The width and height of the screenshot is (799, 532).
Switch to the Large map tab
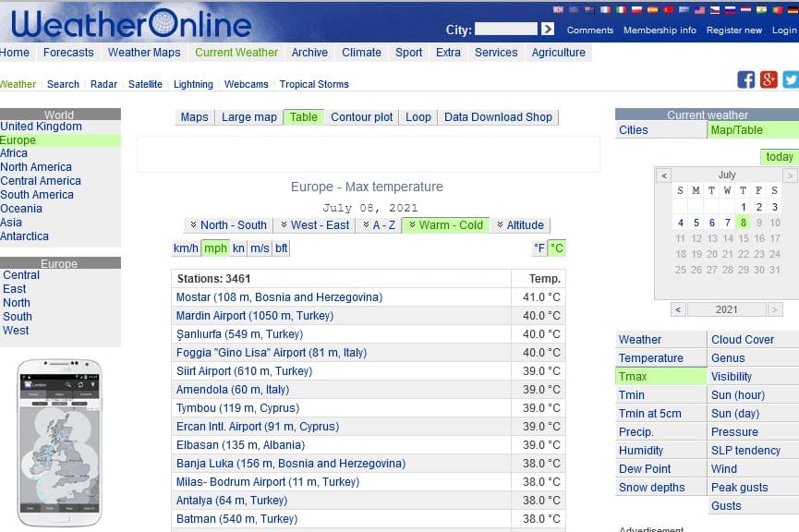249,117
